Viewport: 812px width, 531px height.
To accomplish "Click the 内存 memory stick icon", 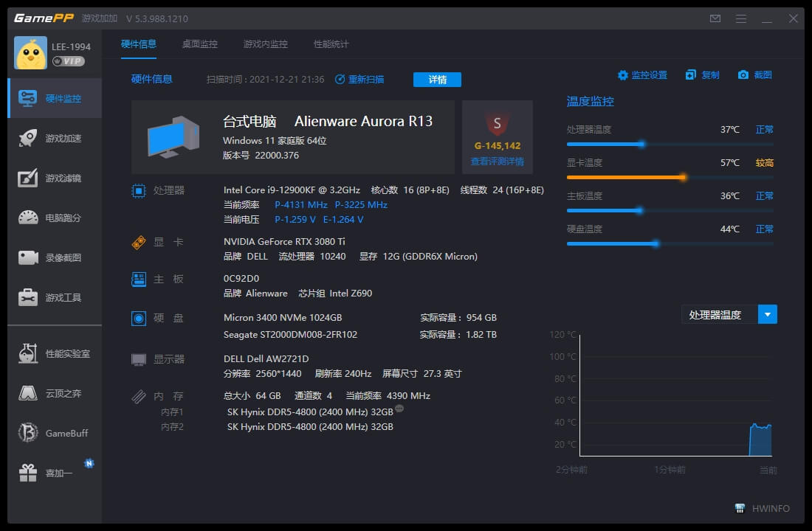I will click(139, 397).
